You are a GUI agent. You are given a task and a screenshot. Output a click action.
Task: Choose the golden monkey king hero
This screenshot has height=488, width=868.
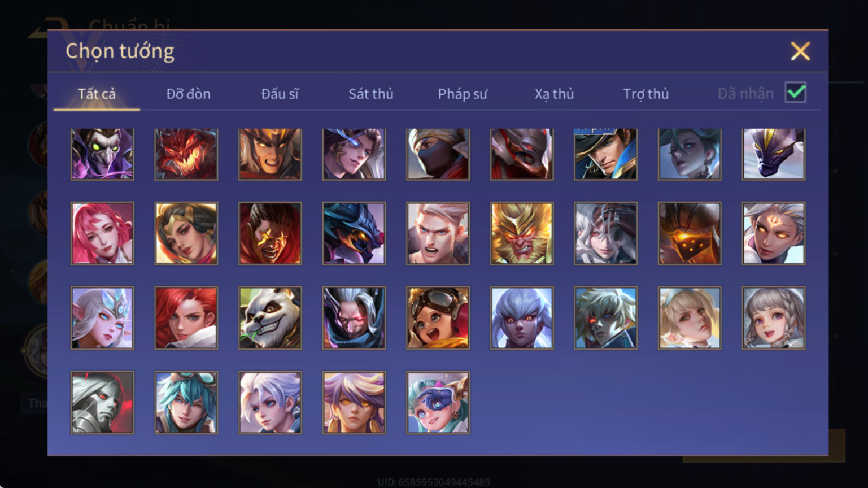click(x=522, y=233)
